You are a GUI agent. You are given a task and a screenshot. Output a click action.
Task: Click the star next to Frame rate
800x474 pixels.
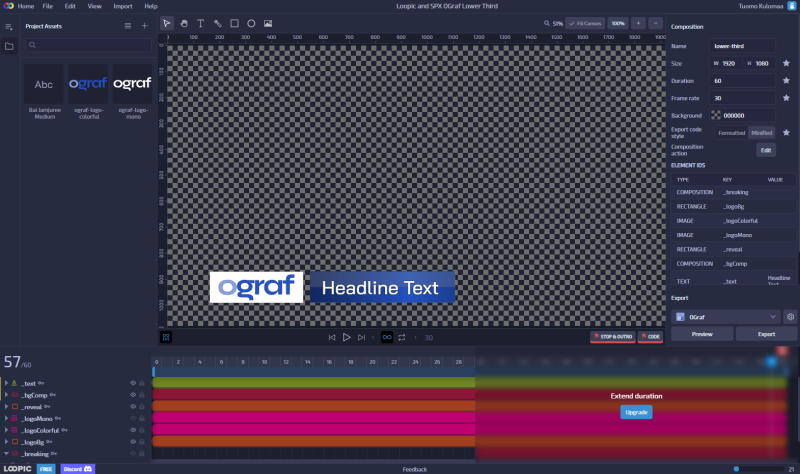786,98
